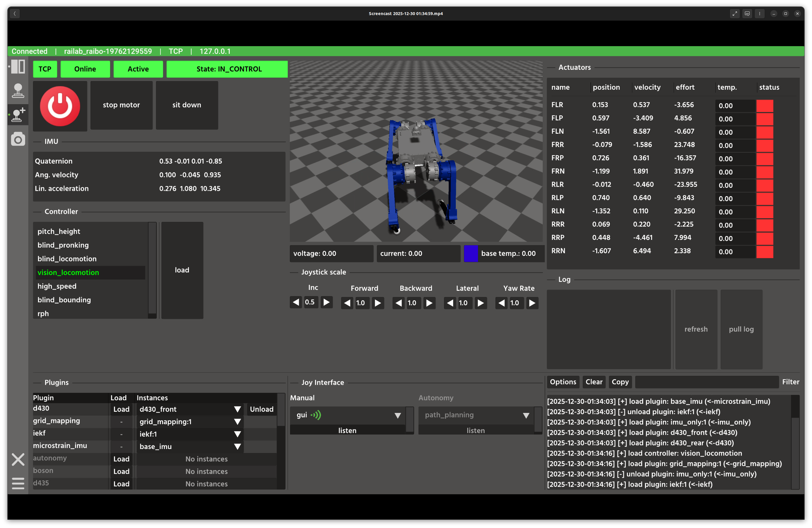Click the red power button icon
This screenshot has height=528, width=812.
(60, 106)
